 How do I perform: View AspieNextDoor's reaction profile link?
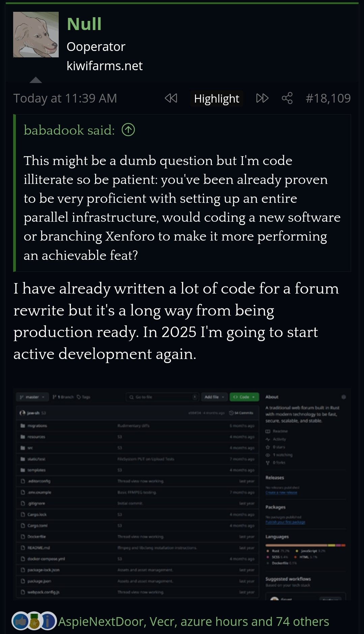(101, 622)
